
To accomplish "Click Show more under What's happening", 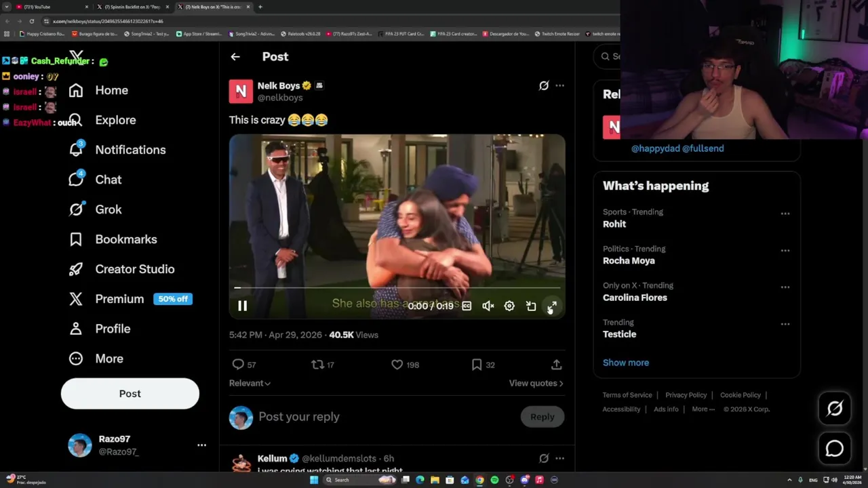I will click(626, 363).
